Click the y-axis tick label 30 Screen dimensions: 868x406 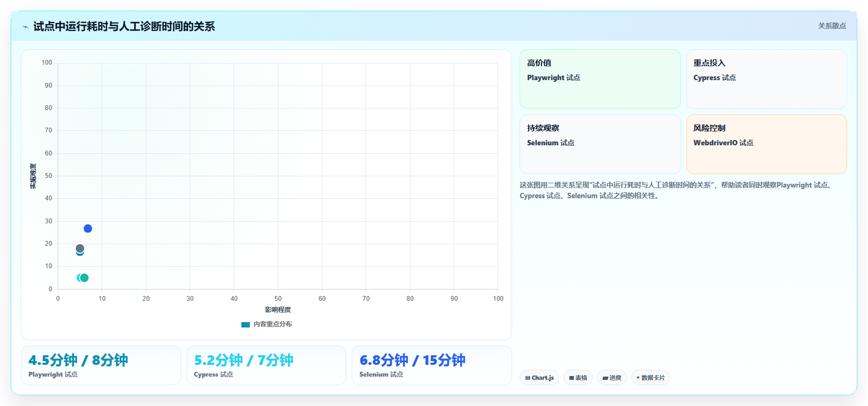pyautogui.click(x=49, y=221)
